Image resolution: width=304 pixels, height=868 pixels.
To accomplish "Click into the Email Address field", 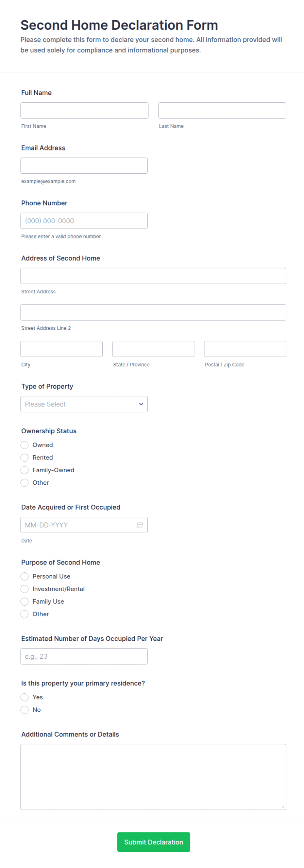I will pyautogui.click(x=84, y=165).
